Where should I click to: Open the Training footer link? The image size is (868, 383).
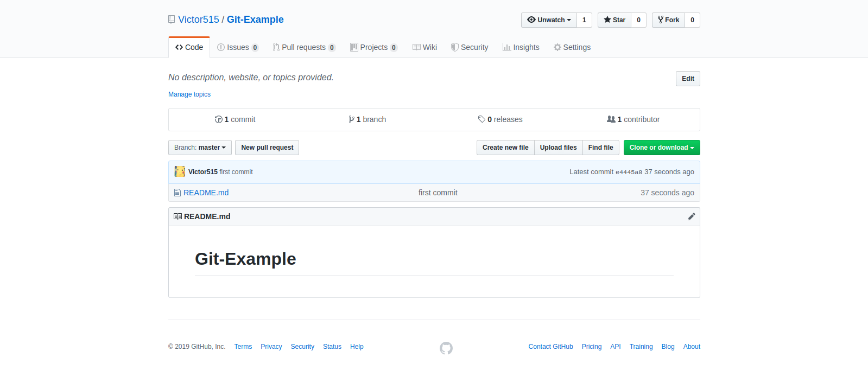[x=641, y=347]
